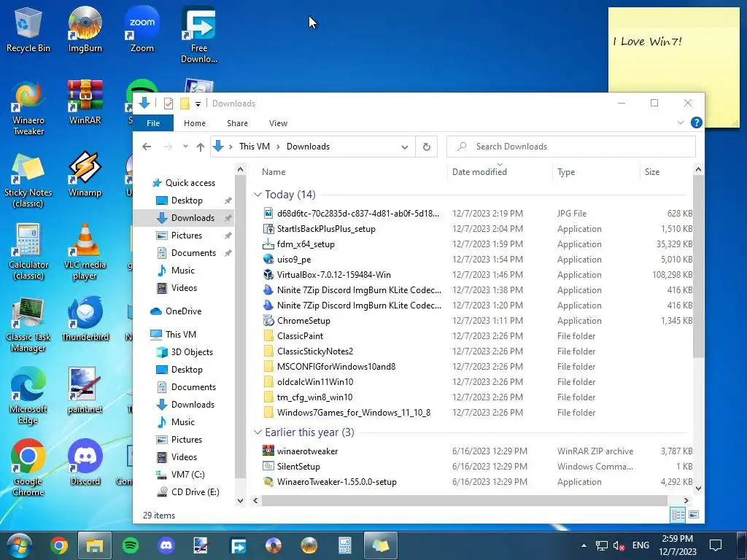
Task: Launch VLC media player desktop icon
Action: (x=85, y=252)
